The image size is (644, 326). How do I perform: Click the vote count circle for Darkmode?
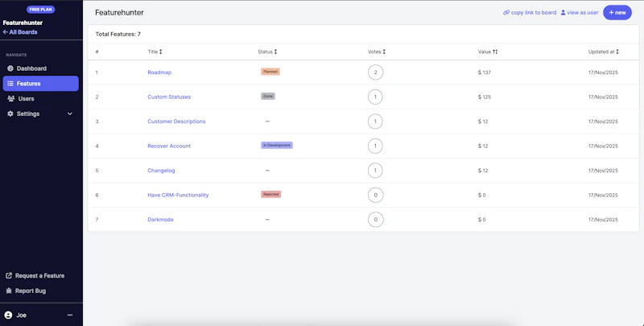coord(375,220)
